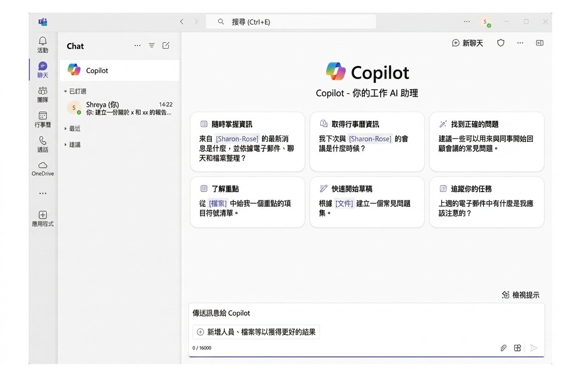Open the 行事曆 calendar
This screenshot has height=375, width=588.
pyautogui.click(x=43, y=119)
